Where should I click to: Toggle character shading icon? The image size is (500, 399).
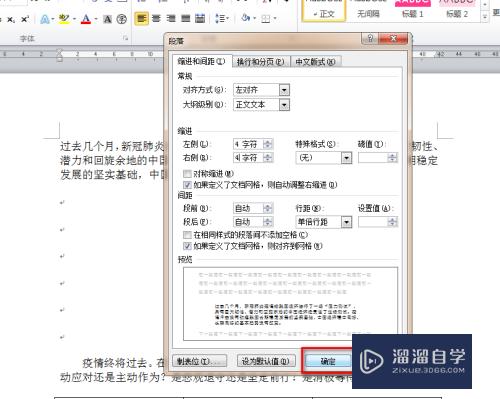tap(107, 19)
